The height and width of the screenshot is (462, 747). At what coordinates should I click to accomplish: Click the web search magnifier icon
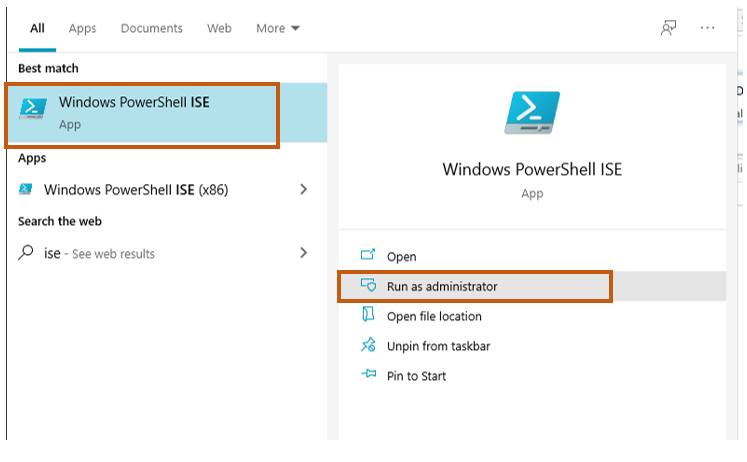click(26, 252)
